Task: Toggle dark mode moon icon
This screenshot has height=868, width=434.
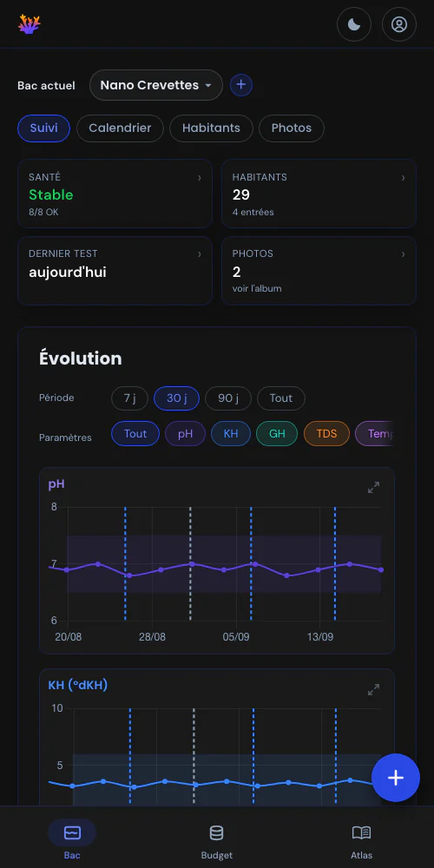Action: (x=354, y=24)
